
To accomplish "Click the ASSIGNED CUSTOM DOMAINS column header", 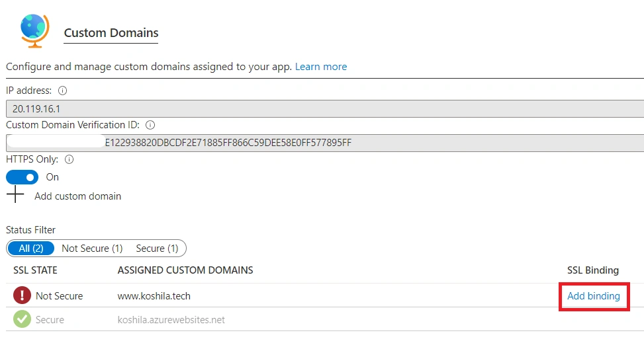I will coord(185,270).
